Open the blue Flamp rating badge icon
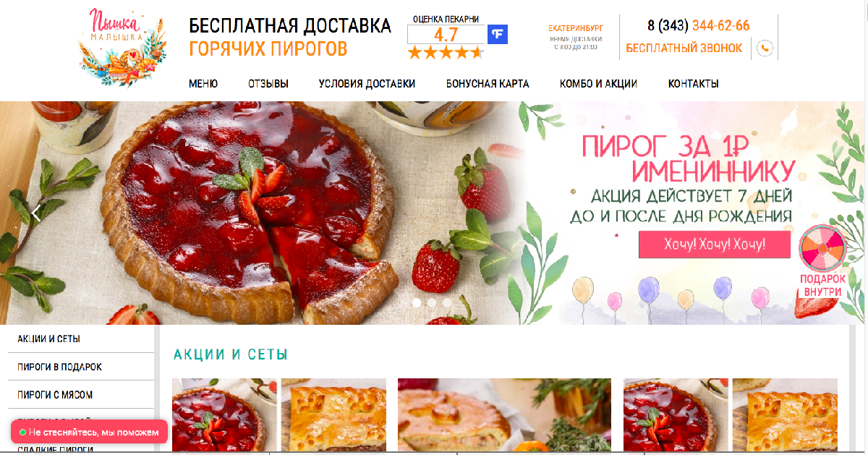This screenshot has height=455, width=868. pyautogui.click(x=498, y=34)
